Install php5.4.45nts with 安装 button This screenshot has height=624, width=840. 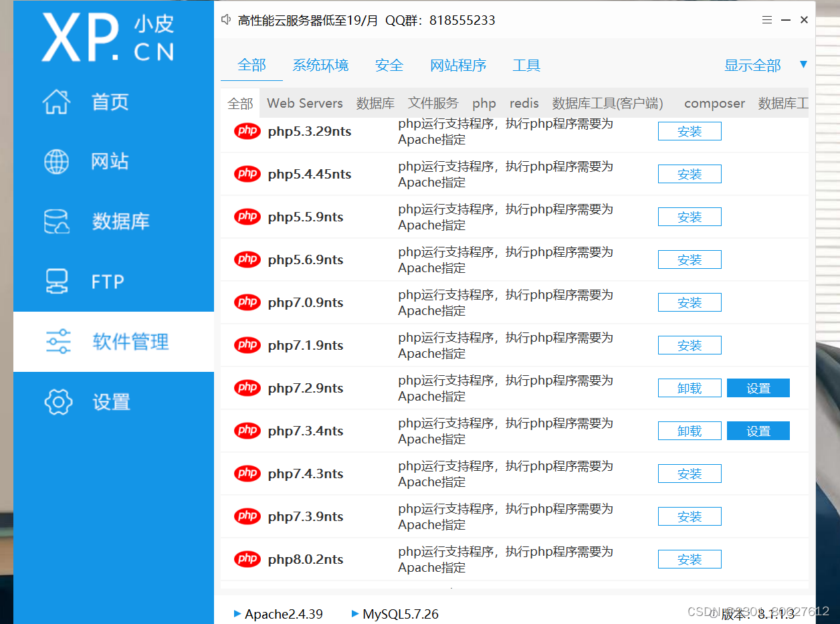pos(690,174)
